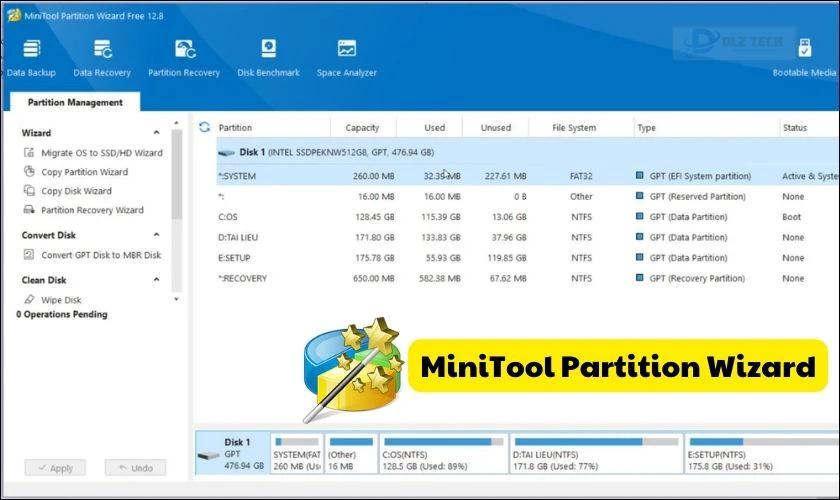
Task: Click (Other) 16 MB block in disk map
Action: tap(351, 454)
